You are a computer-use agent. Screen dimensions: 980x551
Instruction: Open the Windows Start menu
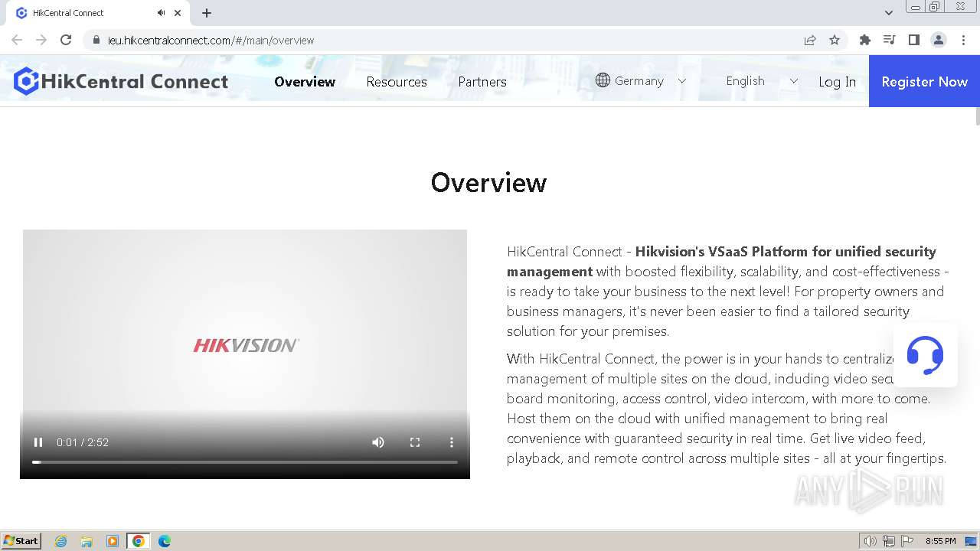click(x=21, y=540)
